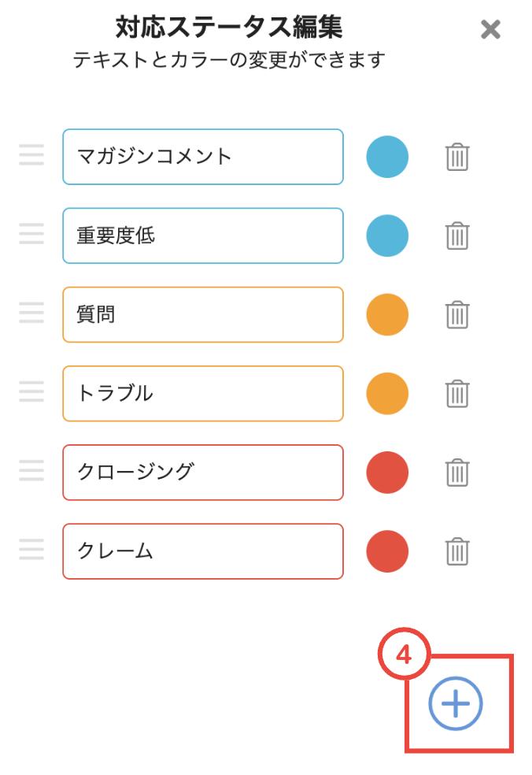Change the 重要度低 blue color
Viewport: 532px width, 775px height.
click(x=387, y=235)
